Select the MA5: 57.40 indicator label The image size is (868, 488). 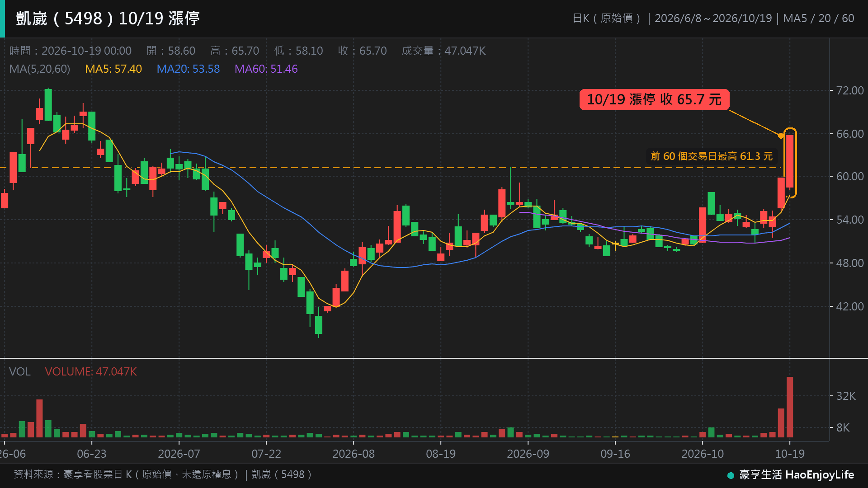coord(113,69)
